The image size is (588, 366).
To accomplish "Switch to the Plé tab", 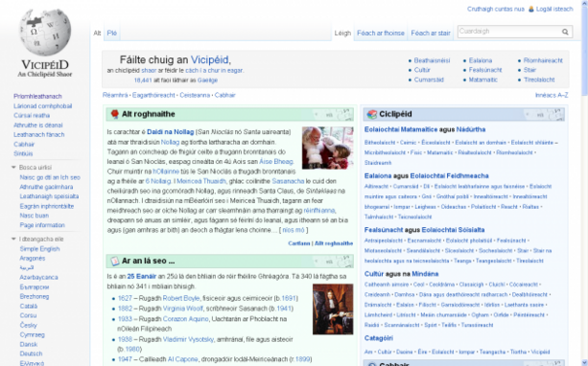I will (x=112, y=33).
